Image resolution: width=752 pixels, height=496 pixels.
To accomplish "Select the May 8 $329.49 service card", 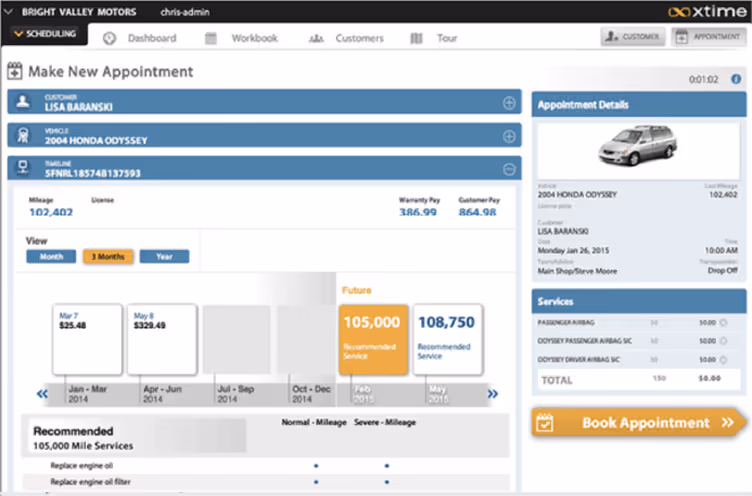I will click(x=162, y=339).
